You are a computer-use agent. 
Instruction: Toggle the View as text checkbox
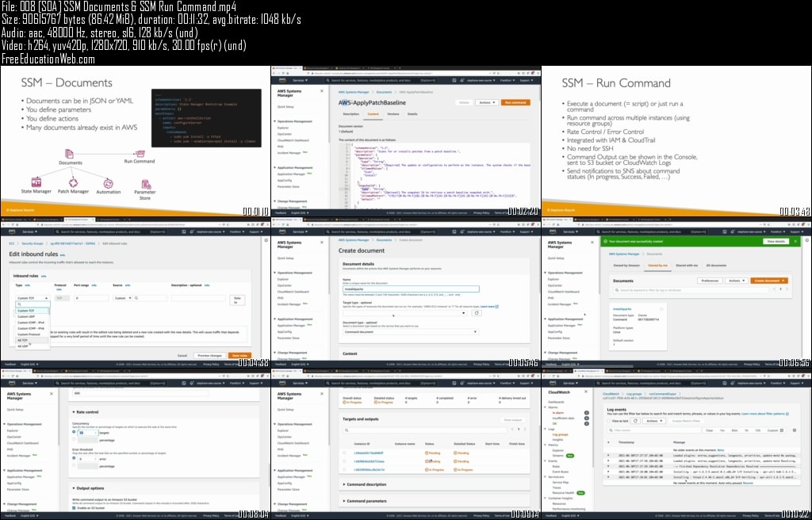click(x=609, y=421)
